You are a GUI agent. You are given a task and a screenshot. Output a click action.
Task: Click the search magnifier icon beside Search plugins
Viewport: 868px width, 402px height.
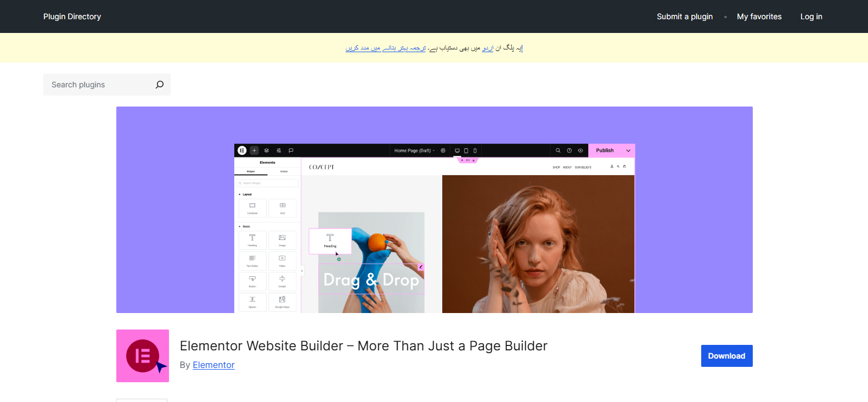(160, 85)
